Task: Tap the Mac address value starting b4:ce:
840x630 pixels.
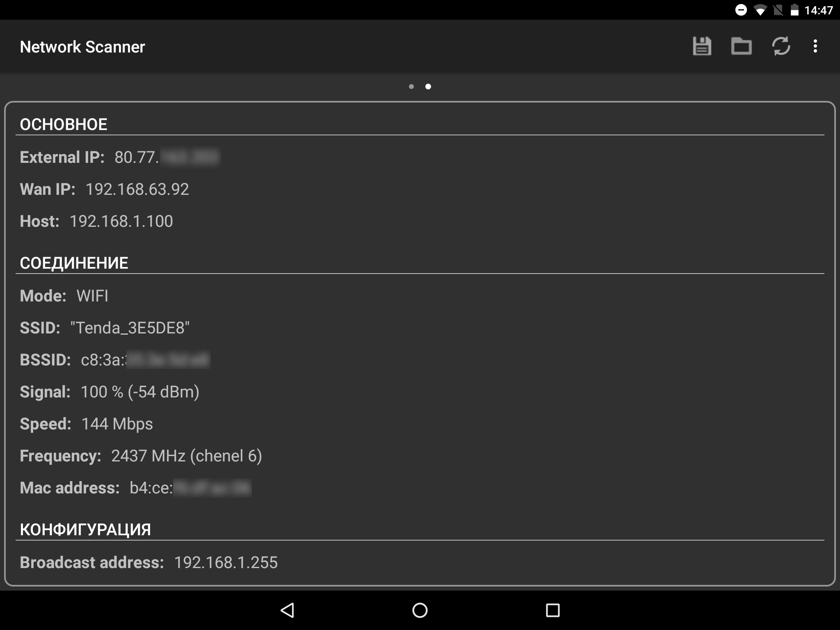Action: click(190, 488)
